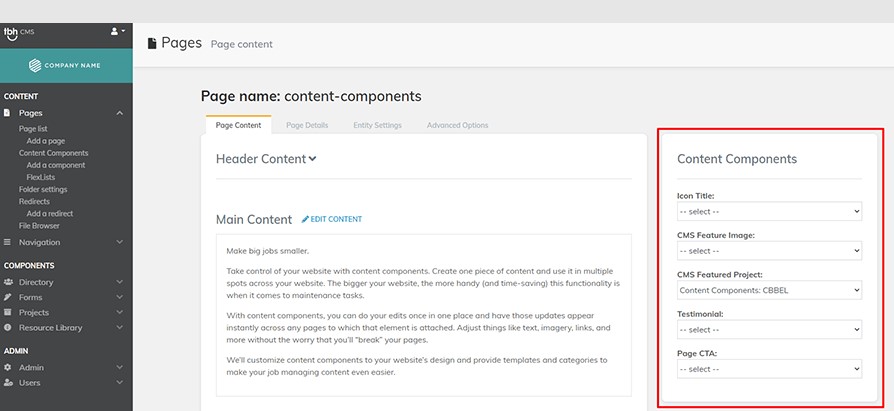Click the Users icon in sidebar
The width and height of the screenshot is (894, 411).
tap(8, 383)
